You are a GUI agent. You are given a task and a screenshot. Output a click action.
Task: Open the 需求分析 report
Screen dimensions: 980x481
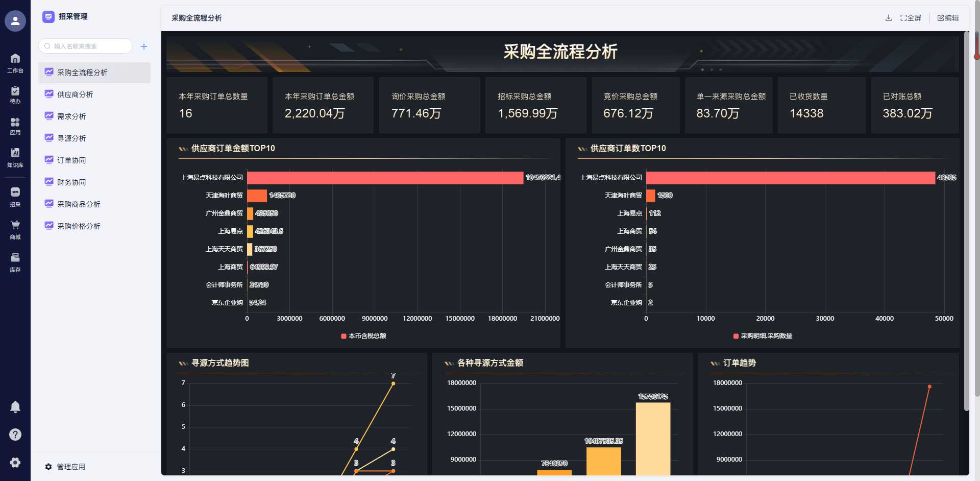coord(72,116)
